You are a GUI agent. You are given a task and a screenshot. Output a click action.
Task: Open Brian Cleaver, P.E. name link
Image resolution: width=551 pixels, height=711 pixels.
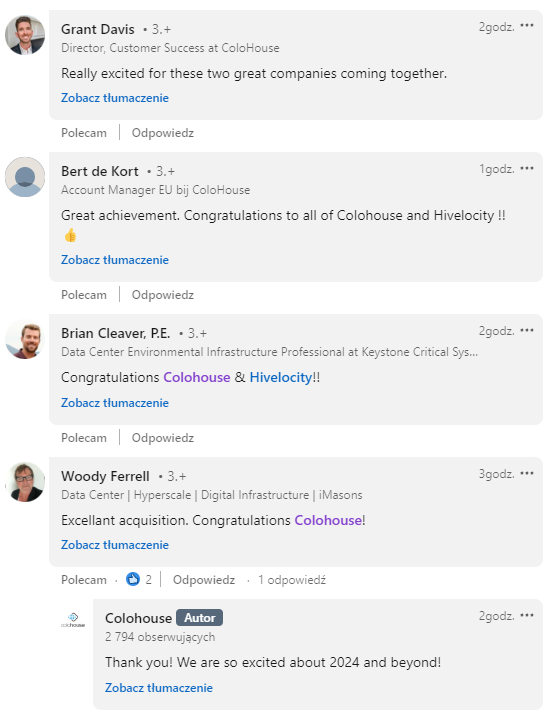[116, 333]
